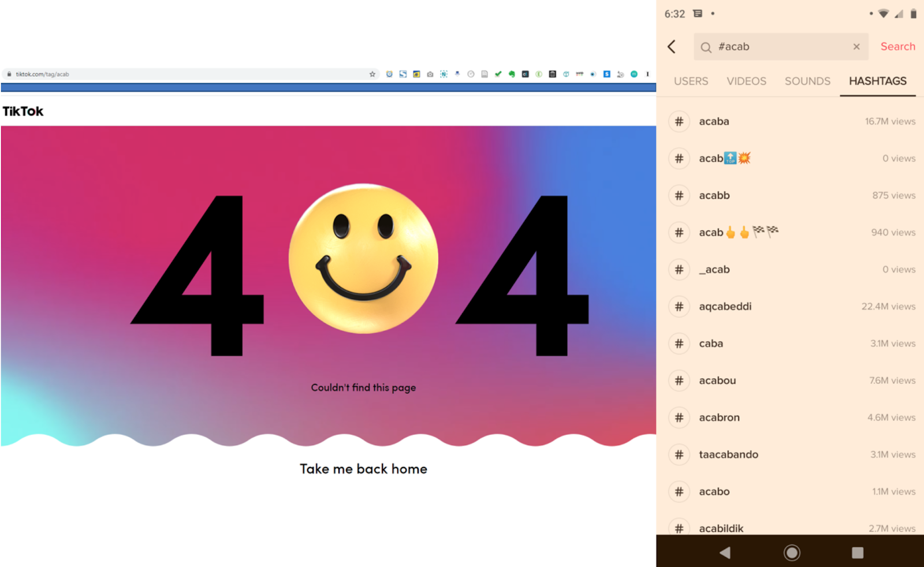Click the green checkmark extension icon

[498, 74]
